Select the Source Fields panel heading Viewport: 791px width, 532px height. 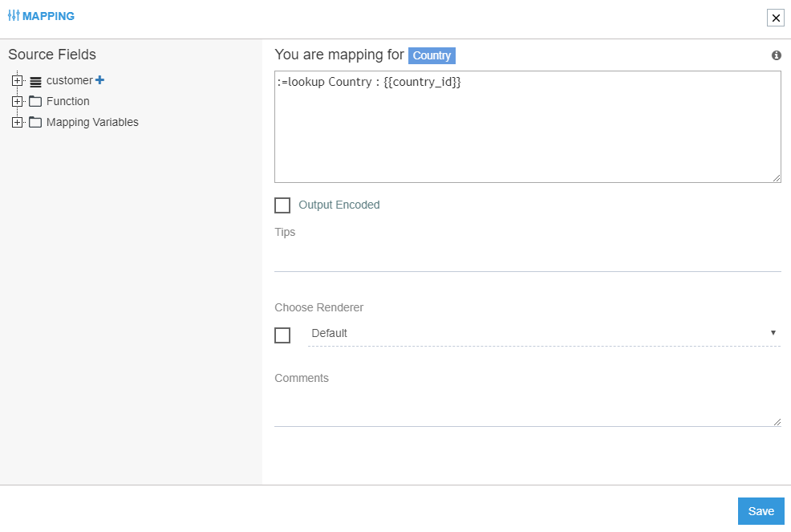(x=51, y=55)
